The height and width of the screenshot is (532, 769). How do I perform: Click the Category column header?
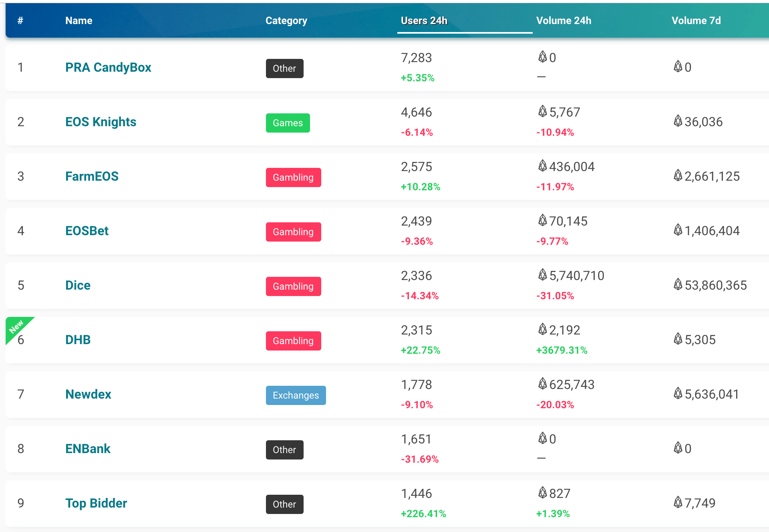pos(286,20)
